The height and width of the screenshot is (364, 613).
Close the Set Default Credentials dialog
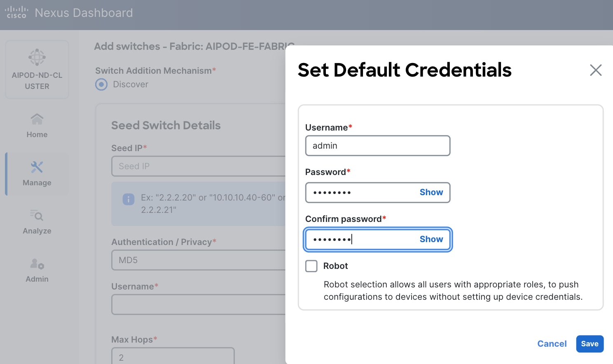[x=596, y=70]
